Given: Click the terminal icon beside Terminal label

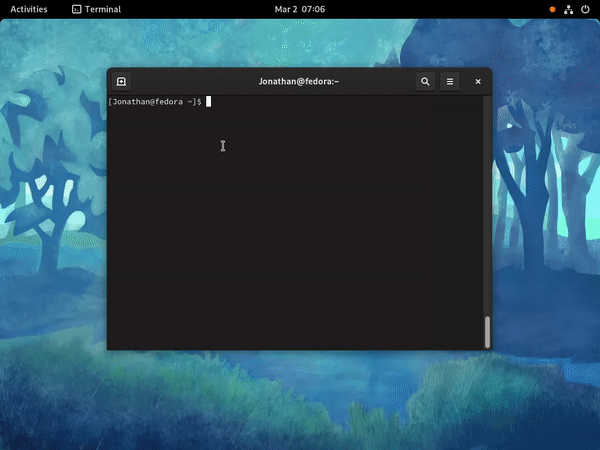Looking at the screenshot, I should point(77,9).
